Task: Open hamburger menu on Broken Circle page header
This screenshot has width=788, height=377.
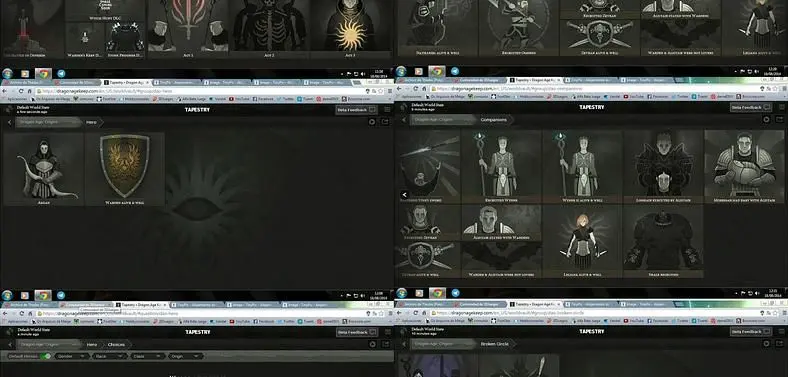Action: [781, 331]
